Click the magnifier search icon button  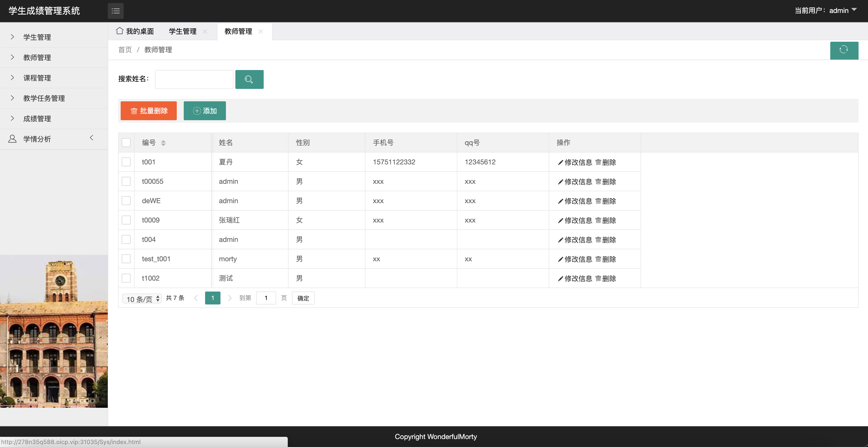(249, 79)
